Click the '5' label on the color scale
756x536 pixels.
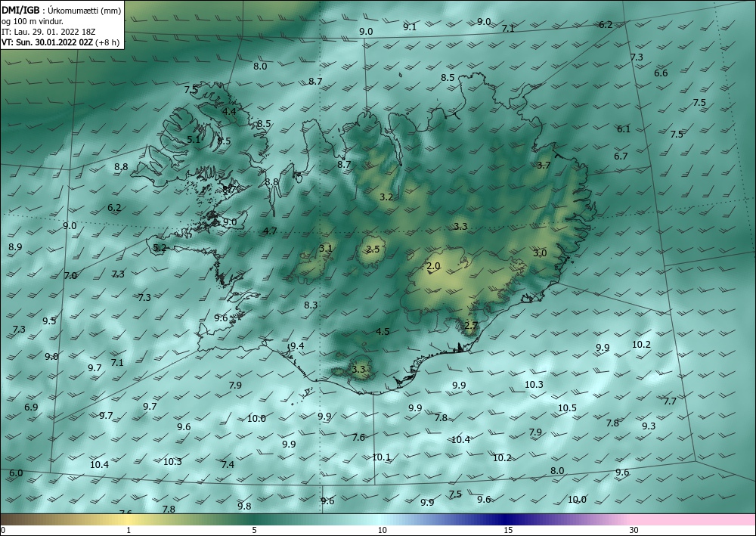point(254,530)
